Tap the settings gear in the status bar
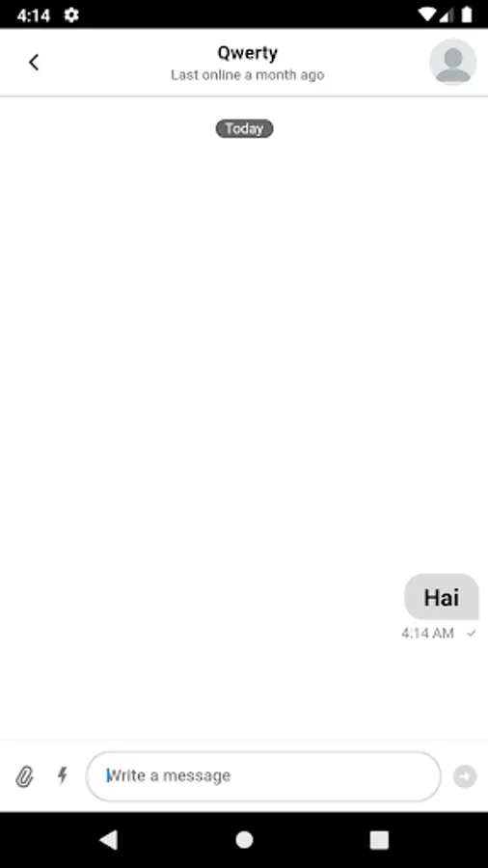 (70, 14)
